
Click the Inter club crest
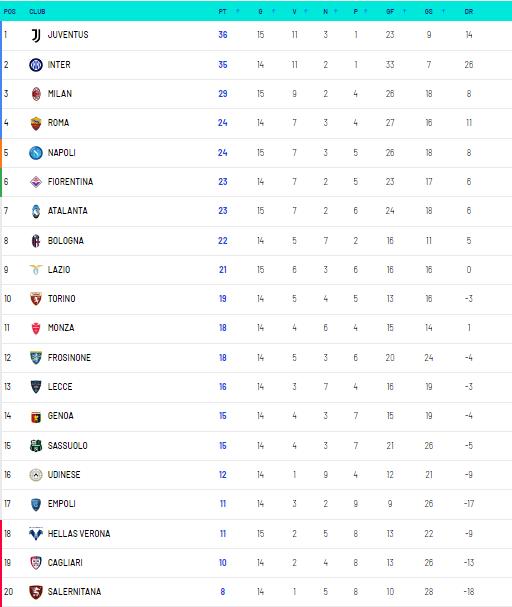pos(36,65)
